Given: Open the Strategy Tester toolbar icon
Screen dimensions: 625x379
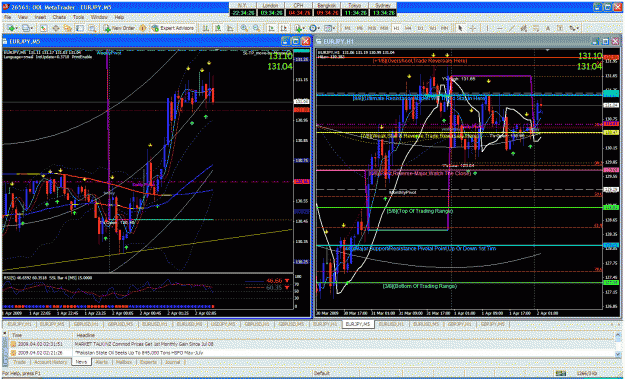Looking at the screenshot, I should tap(92, 28).
